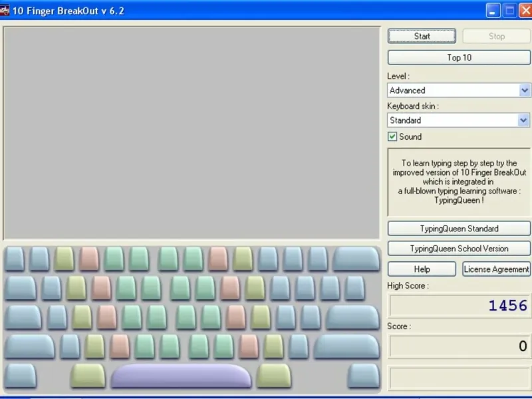Click the wide blue Tab key in second row
532x399 pixels.
click(21, 289)
